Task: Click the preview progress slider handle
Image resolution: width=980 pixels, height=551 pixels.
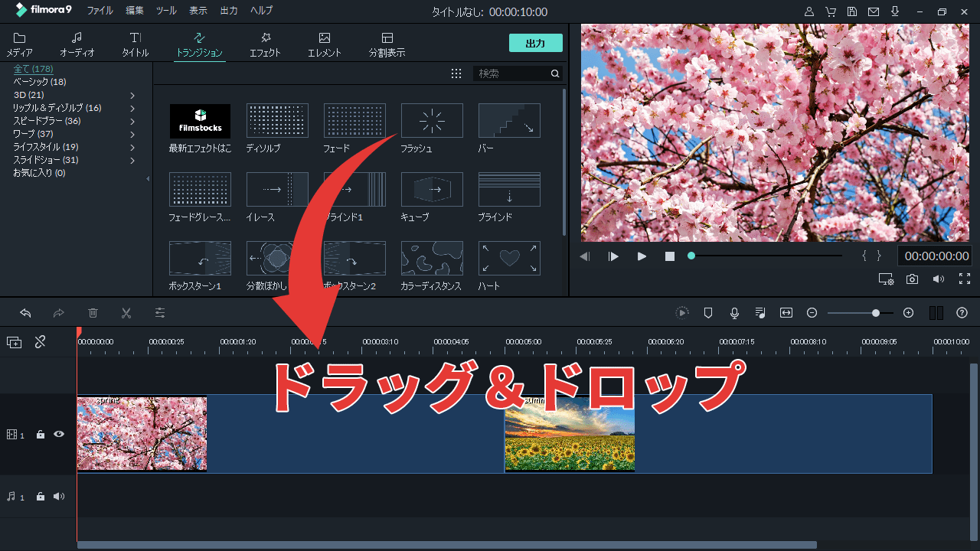Action: point(691,256)
